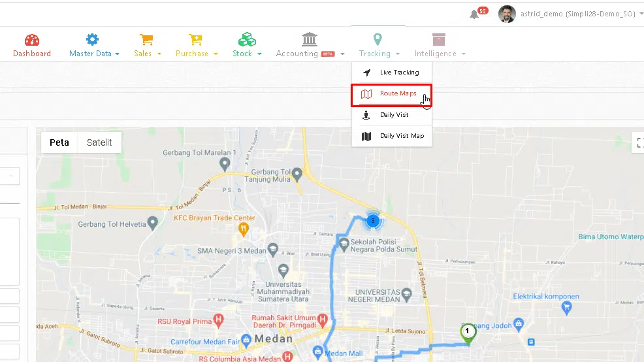Click Rumah Sakit Umum Pirngadi hospital pin
644x362 pixels.
pyautogui.click(x=323, y=320)
